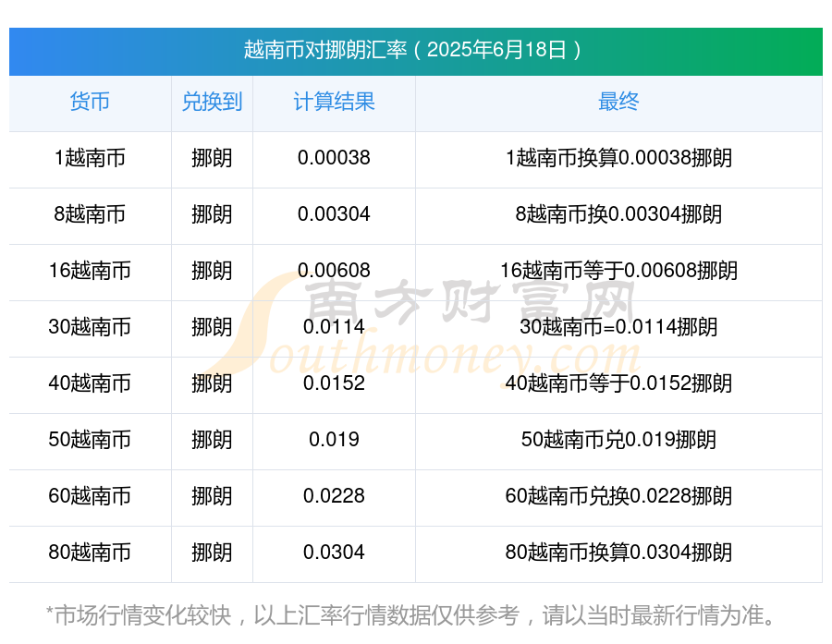Screen dimensions: 832x644
Task: Click 挪朗 in the 40越南币 row
Action: 212,383
